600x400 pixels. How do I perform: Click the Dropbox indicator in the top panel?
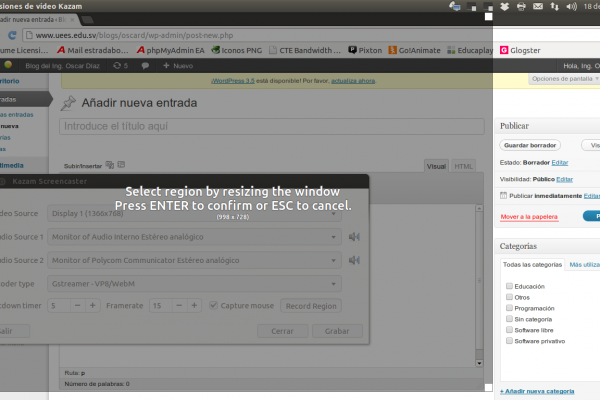point(504,6)
